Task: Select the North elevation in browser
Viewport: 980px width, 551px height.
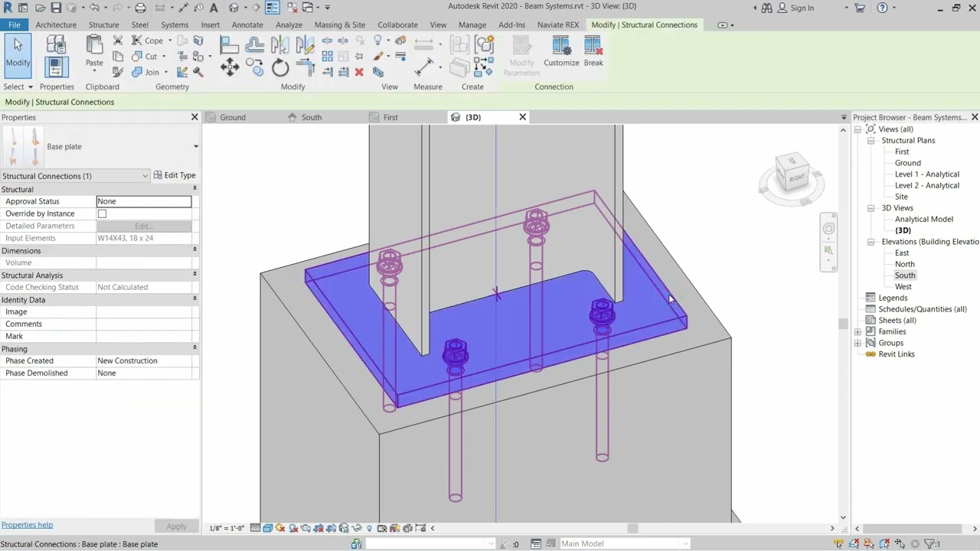Action: click(x=904, y=264)
